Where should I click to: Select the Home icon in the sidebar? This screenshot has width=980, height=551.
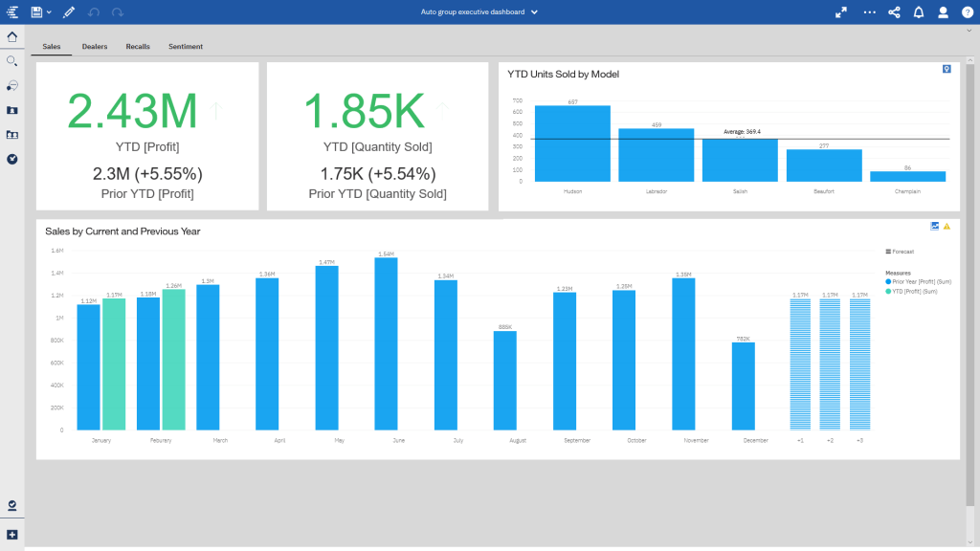point(11,36)
